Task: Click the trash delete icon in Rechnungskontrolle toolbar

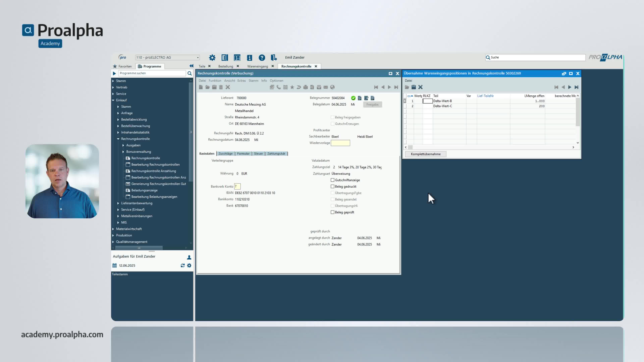Action: (221, 87)
